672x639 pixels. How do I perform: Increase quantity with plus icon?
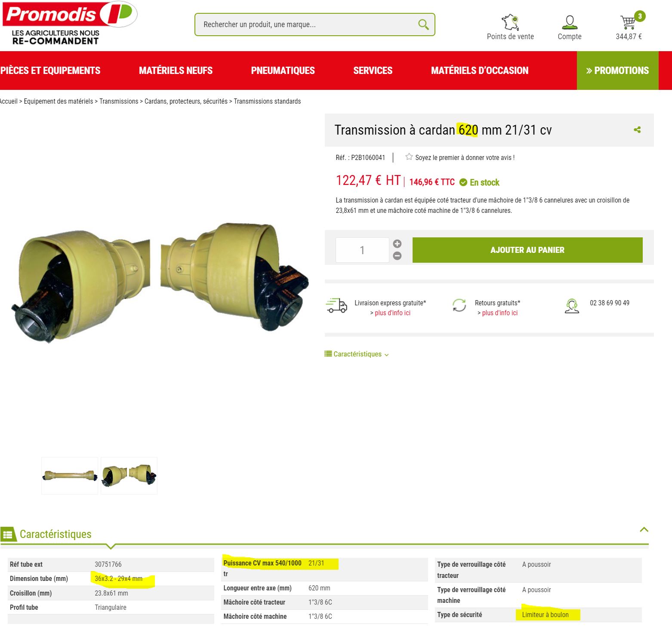[398, 244]
